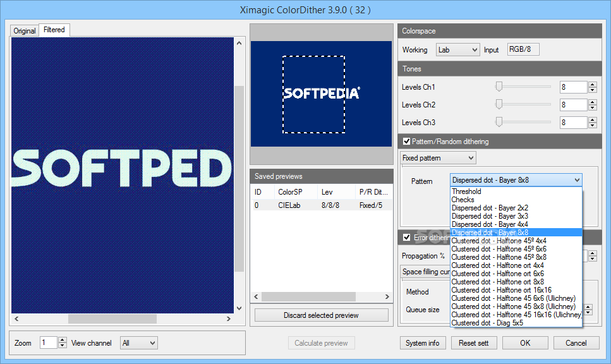This screenshot has height=364, width=611.
Task: Adjust the Levels Ch3 slider
Action: point(499,121)
